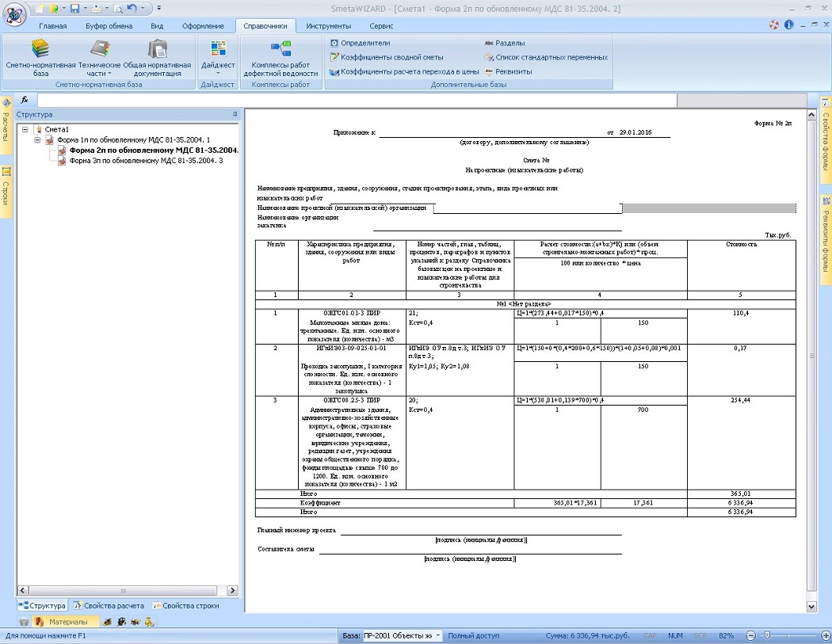Click the zoom in plus button
The width and height of the screenshot is (832, 644).
[x=826, y=635]
